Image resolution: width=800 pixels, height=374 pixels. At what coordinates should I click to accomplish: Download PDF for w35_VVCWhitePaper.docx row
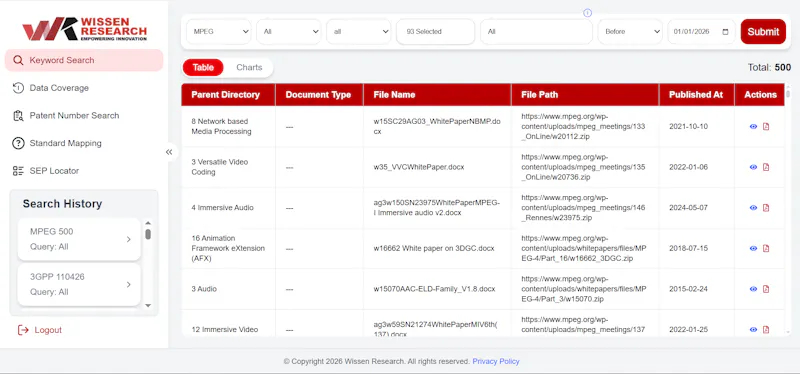766,167
